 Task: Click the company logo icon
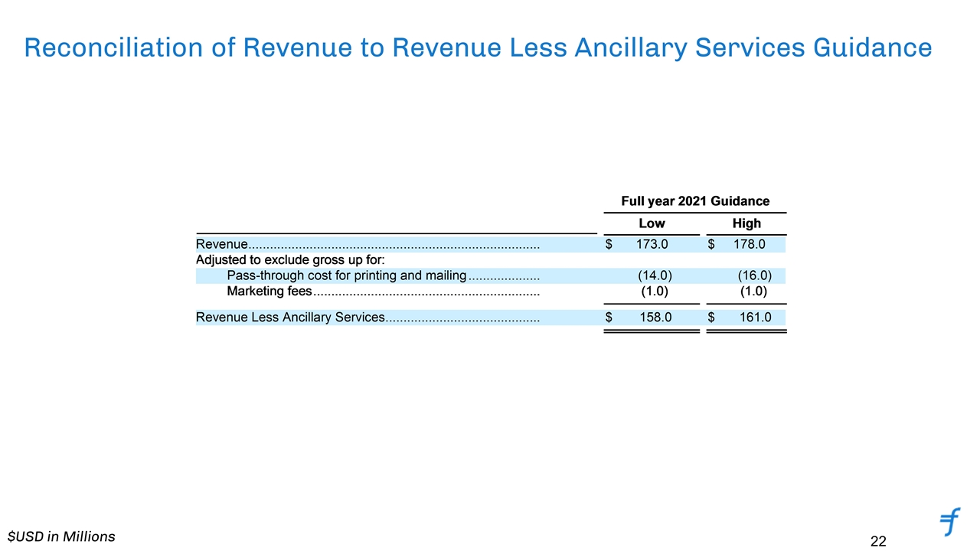click(949, 521)
